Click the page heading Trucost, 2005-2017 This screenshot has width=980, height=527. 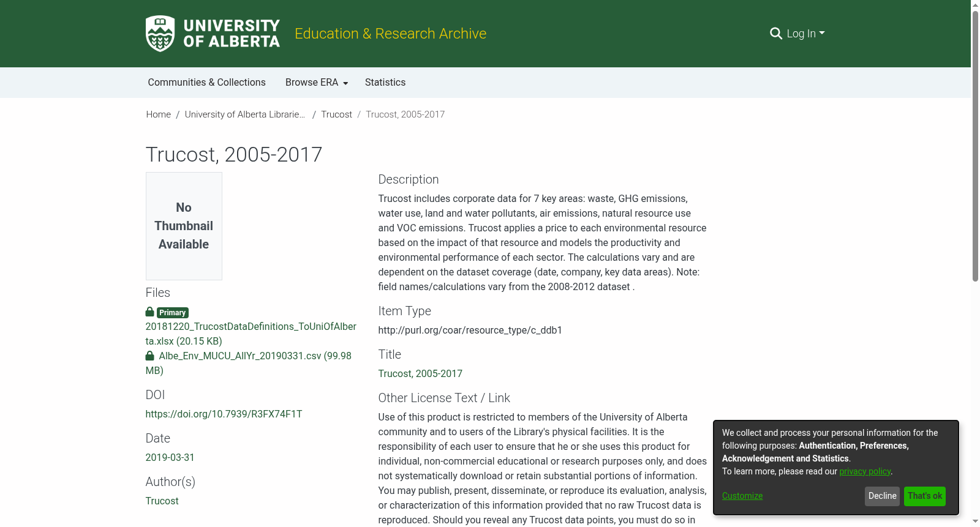click(234, 155)
